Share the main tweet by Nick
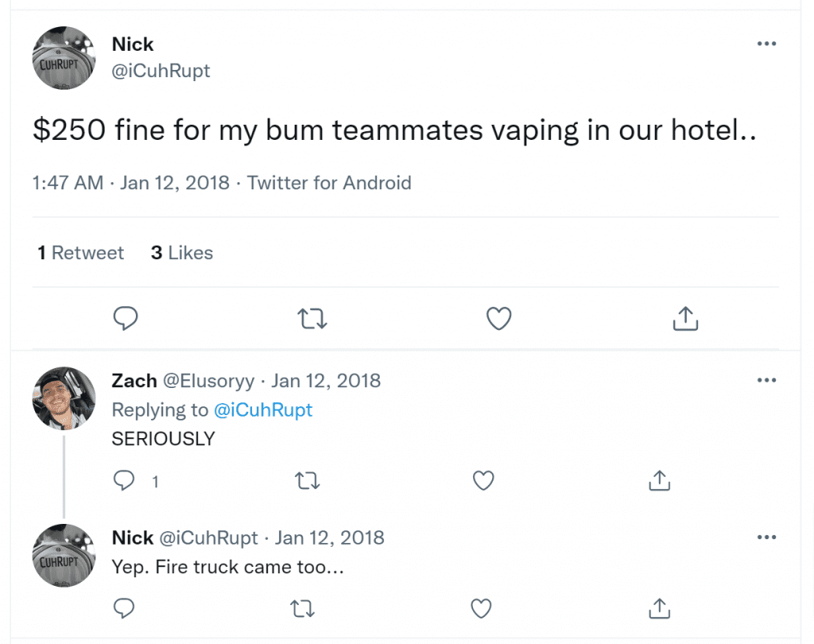This screenshot has height=644, width=814. [685, 318]
